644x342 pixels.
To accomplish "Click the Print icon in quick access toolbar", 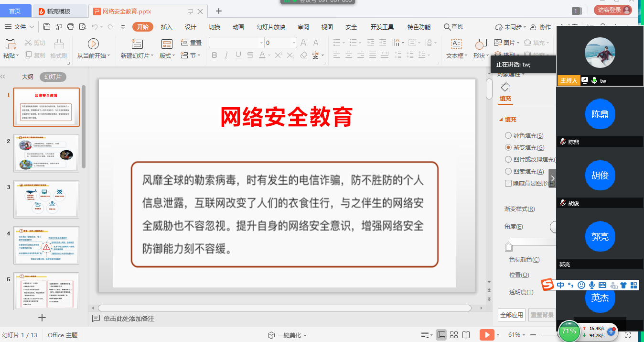I will [71, 27].
